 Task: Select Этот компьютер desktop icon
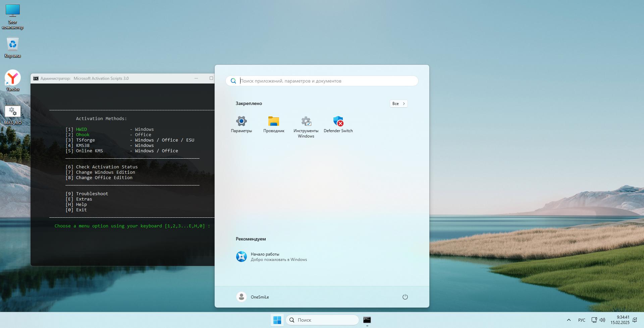(13, 16)
